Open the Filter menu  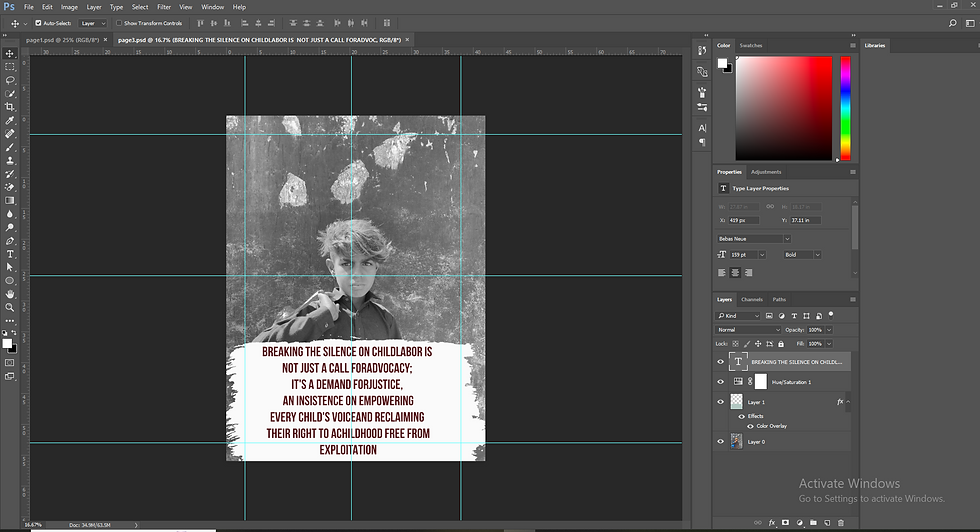click(x=163, y=7)
